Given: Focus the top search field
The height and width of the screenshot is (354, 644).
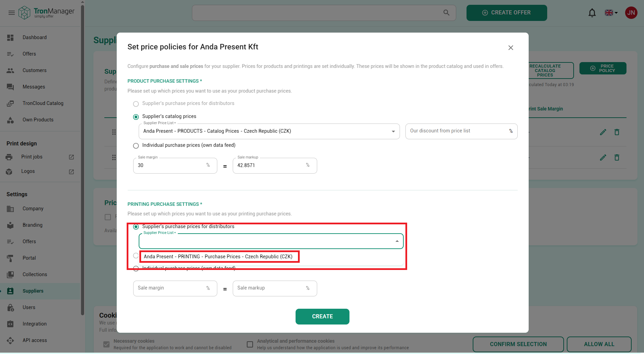Looking at the screenshot, I should pos(324,13).
